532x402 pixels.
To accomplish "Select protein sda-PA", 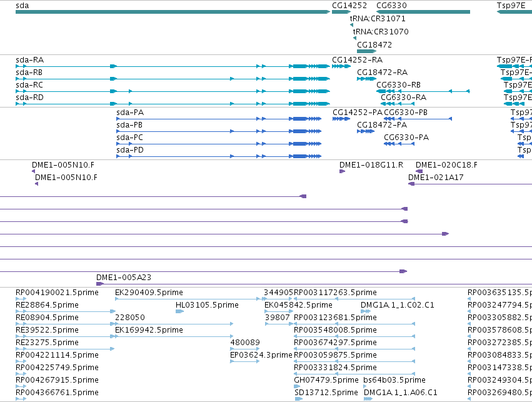I will pyautogui.click(x=219, y=119).
